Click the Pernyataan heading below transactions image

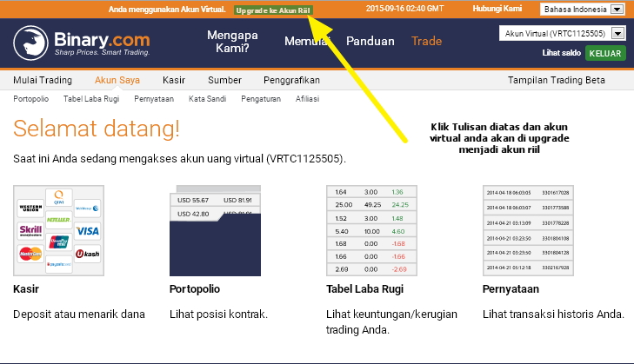511,289
